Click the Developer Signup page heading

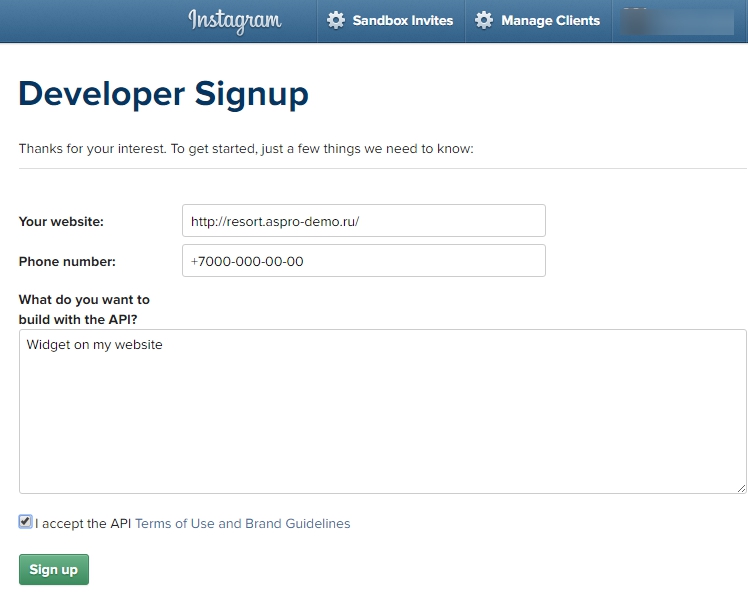point(163,94)
